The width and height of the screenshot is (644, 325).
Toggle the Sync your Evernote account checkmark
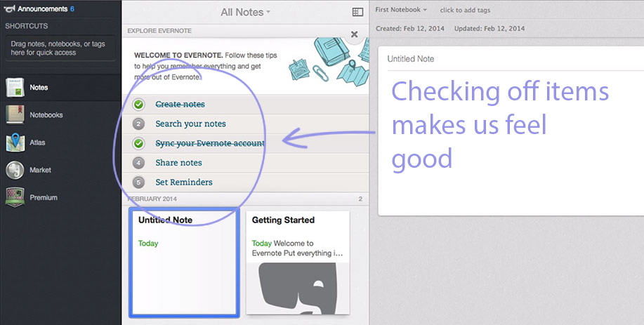pyautogui.click(x=139, y=143)
